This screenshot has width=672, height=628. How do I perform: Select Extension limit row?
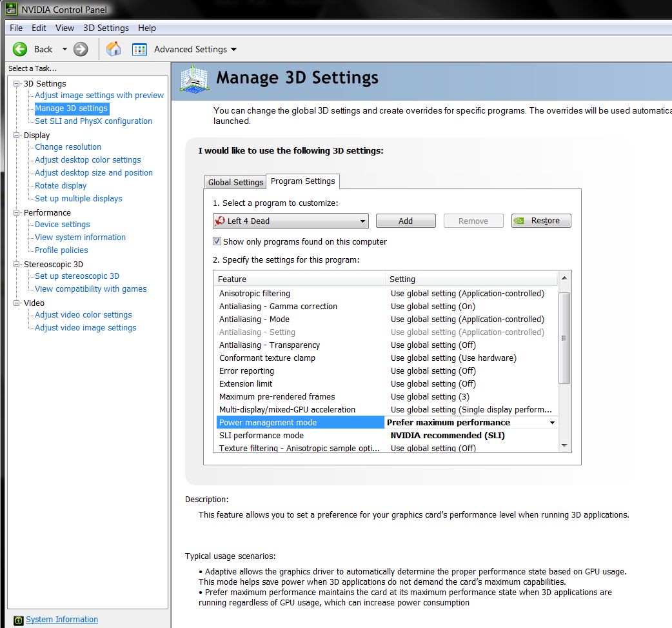point(386,383)
